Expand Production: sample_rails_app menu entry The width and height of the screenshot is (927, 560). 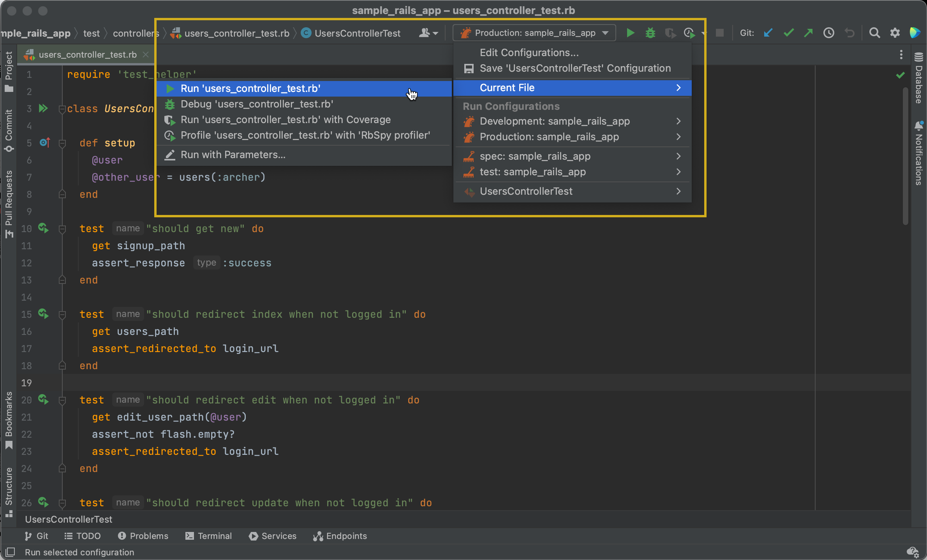click(573, 137)
